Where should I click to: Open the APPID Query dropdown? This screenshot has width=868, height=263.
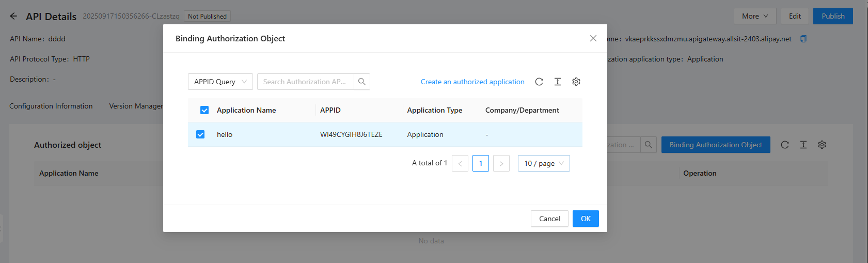pos(220,82)
